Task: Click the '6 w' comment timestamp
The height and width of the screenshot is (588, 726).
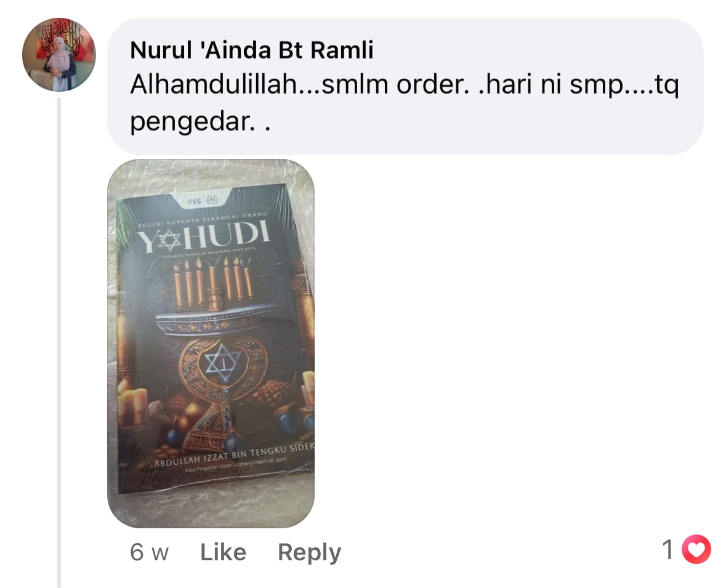Action: click(x=149, y=552)
